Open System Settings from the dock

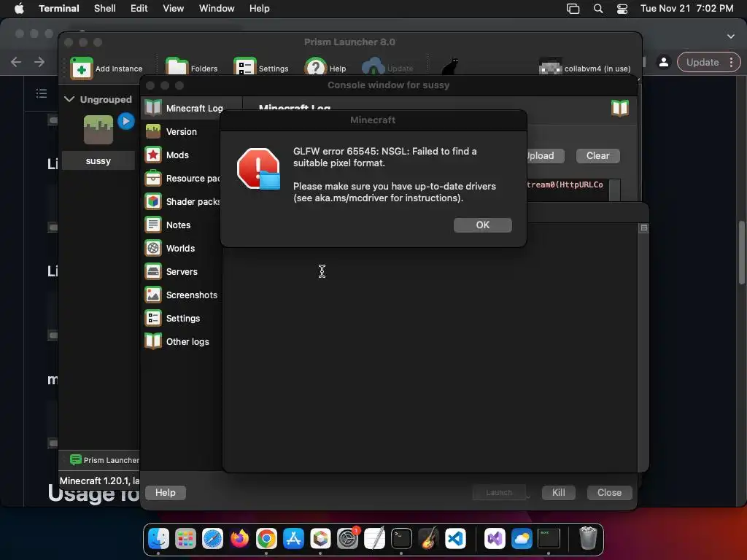coord(347,539)
